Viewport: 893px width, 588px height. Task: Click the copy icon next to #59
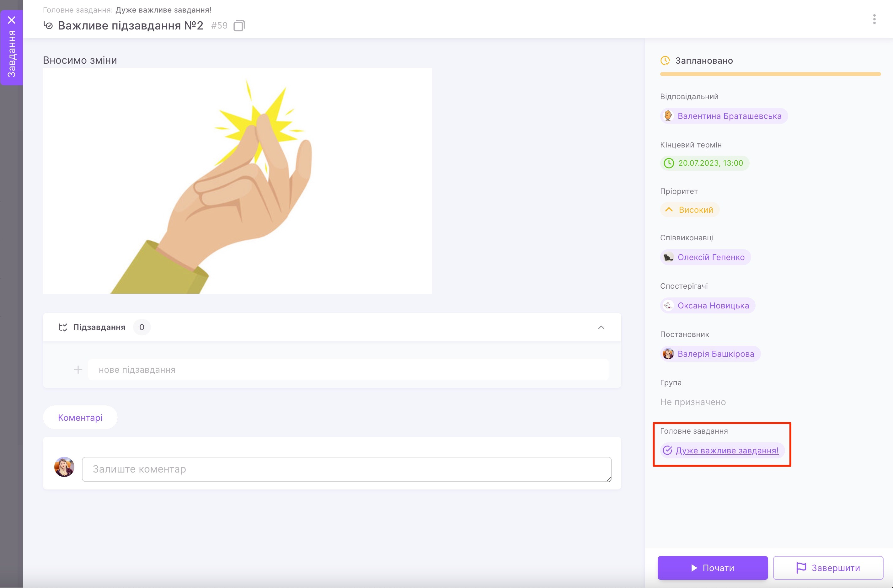[239, 26]
